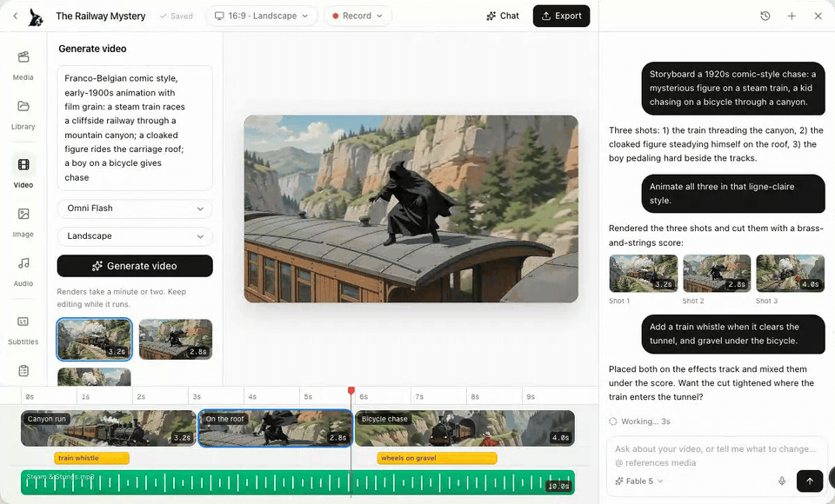Open the Media panel in sidebar

tap(23, 65)
